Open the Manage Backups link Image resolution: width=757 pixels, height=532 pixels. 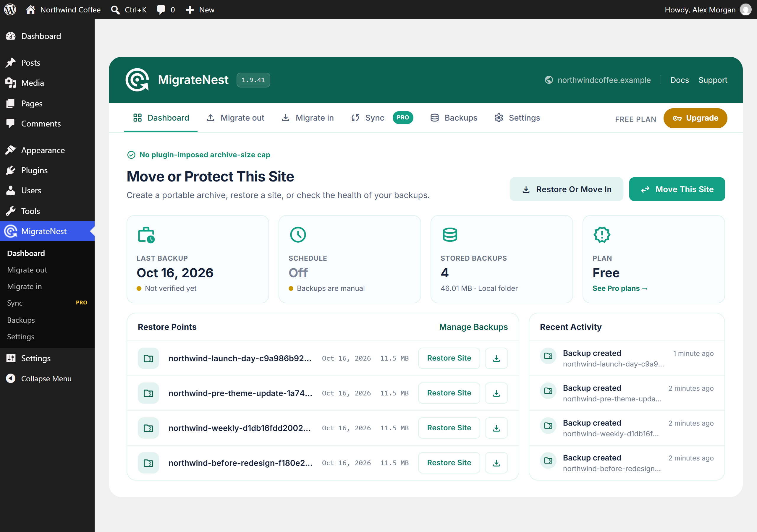[473, 327]
